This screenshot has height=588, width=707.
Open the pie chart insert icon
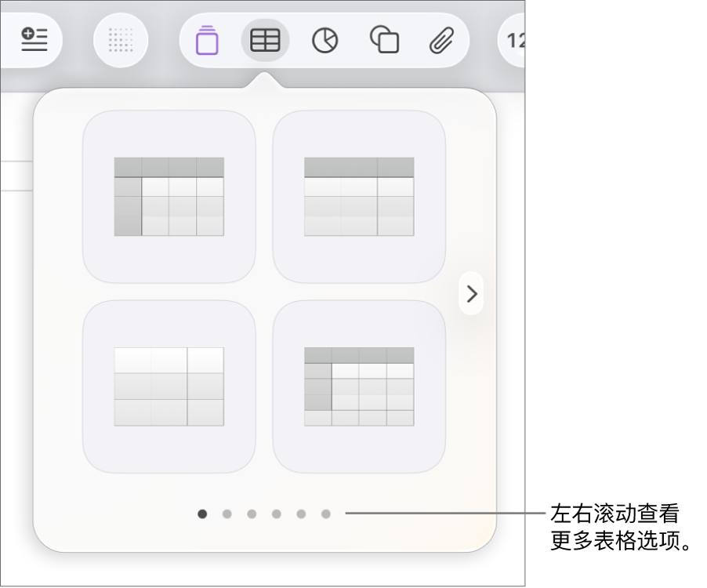[x=324, y=41]
